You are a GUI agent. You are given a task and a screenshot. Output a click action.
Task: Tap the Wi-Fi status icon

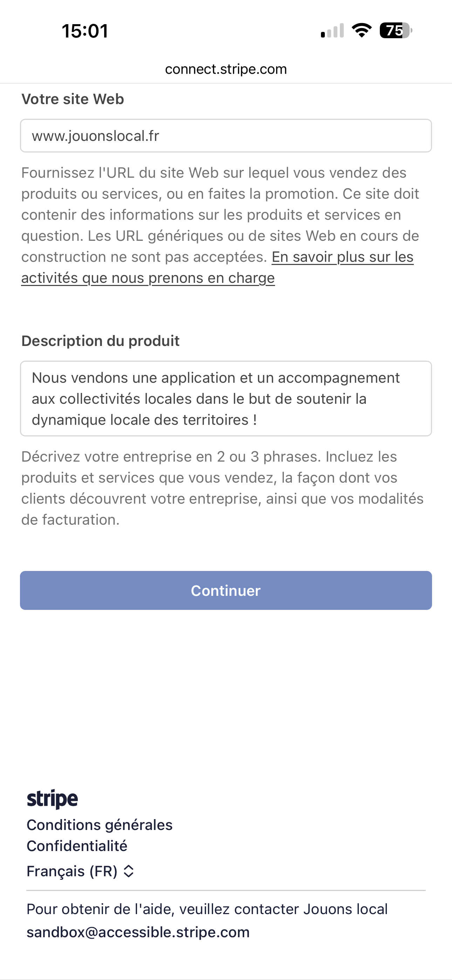click(x=362, y=30)
